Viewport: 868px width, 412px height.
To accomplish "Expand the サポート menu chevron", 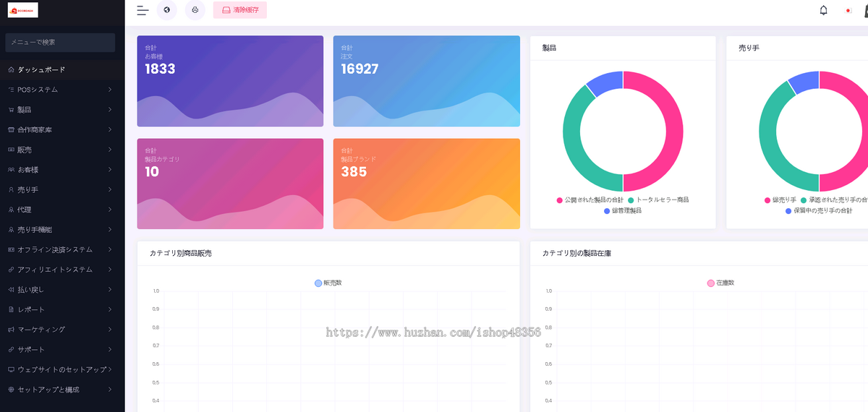I will (109, 349).
